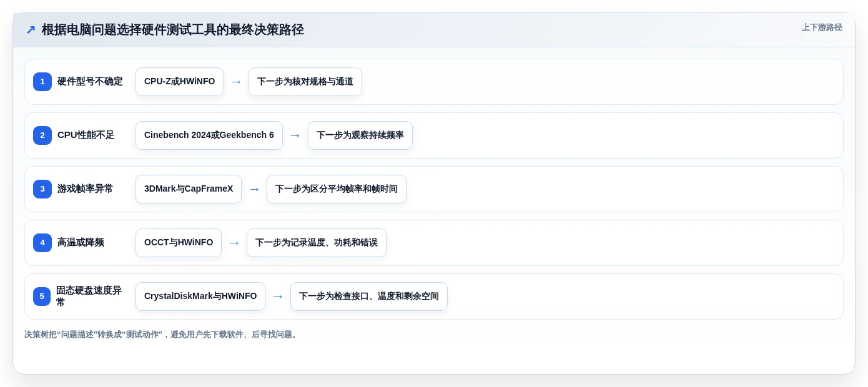Select the OCCT与HWiNFO box
868x387 pixels.
click(x=179, y=243)
